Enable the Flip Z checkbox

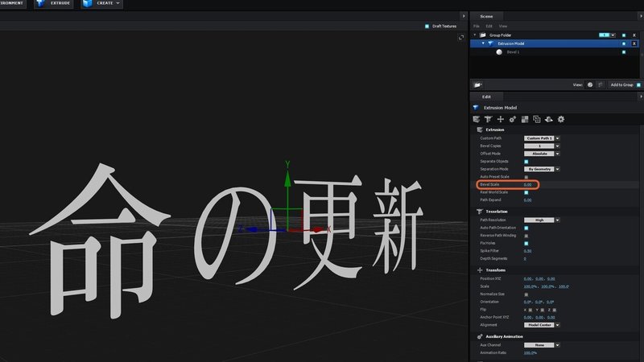(x=555, y=310)
